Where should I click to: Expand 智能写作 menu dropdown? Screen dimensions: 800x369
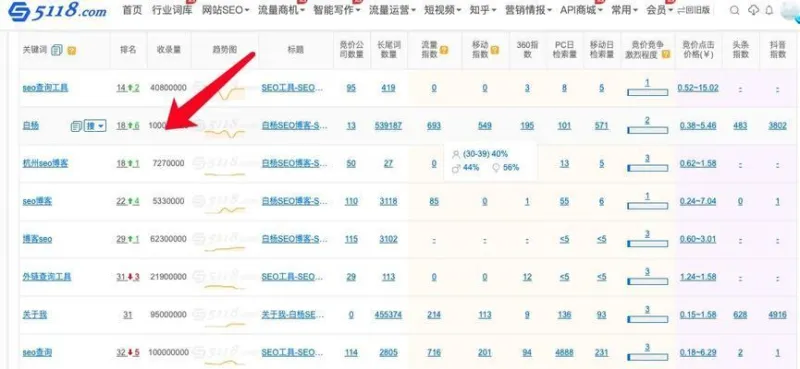tap(337, 10)
